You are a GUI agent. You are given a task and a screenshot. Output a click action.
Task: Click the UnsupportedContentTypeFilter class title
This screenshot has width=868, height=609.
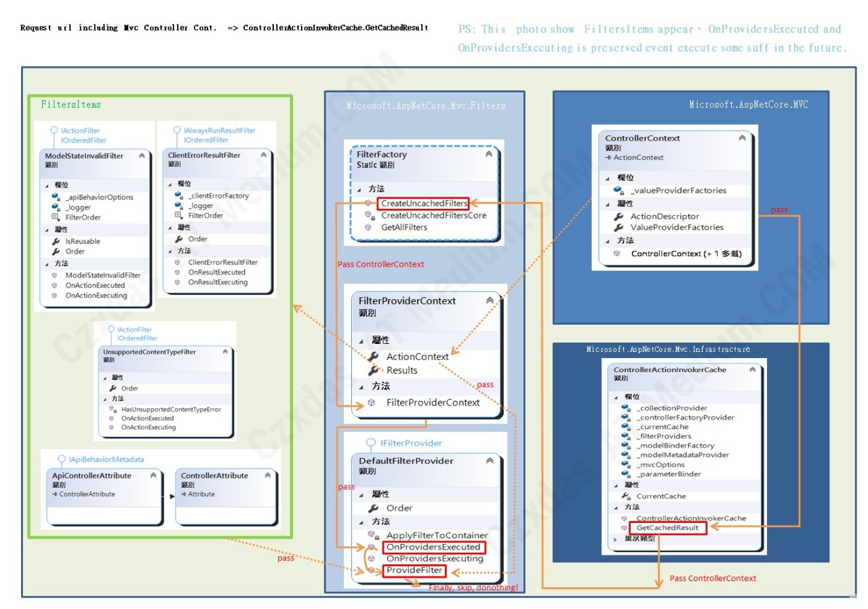(x=149, y=353)
